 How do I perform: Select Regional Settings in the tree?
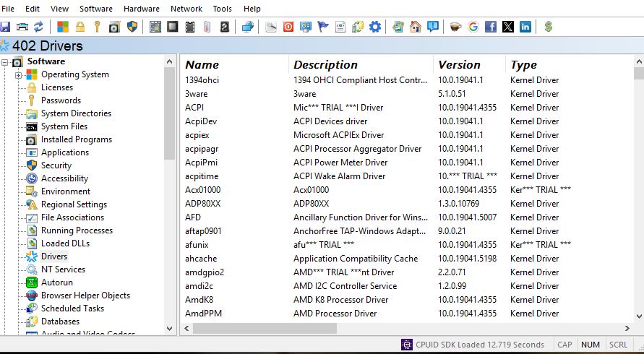pyautogui.click(x=74, y=204)
